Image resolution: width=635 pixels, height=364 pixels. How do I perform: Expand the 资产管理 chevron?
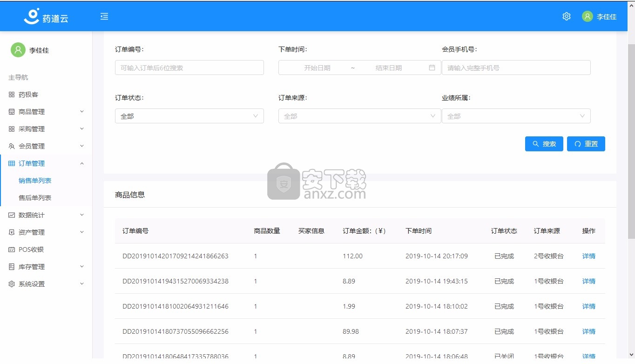pyautogui.click(x=82, y=232)
